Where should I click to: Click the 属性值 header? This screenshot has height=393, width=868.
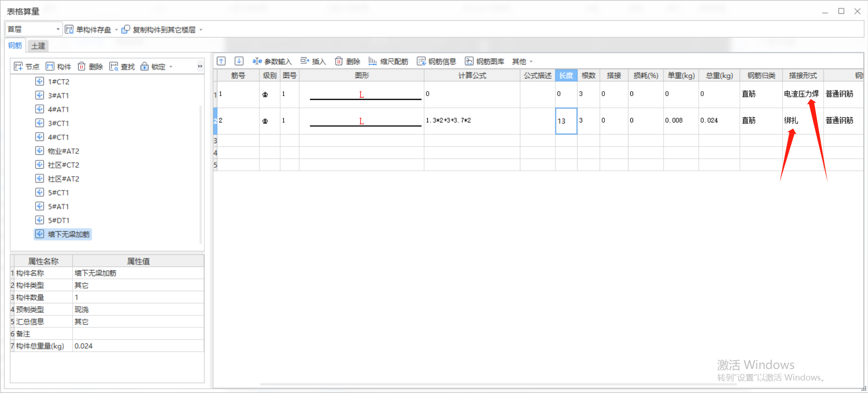tap(138, 261)
